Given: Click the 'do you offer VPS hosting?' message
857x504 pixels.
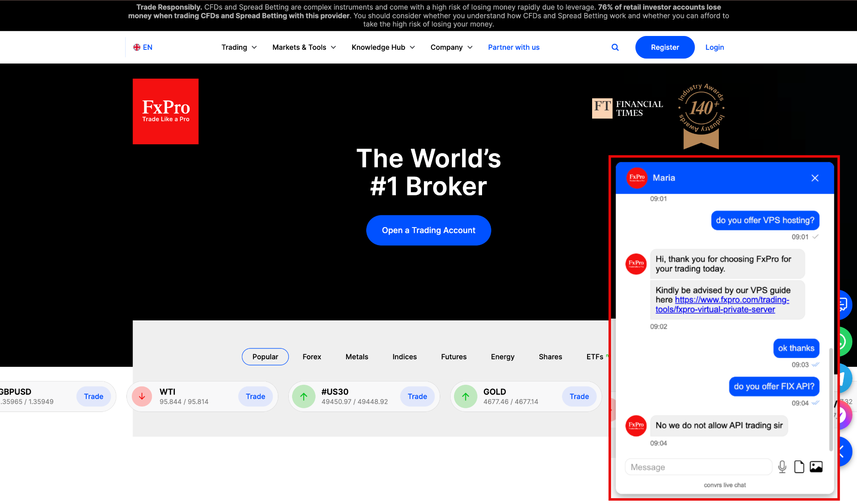Looking at the screenshot, I should [x=765, y=220].
